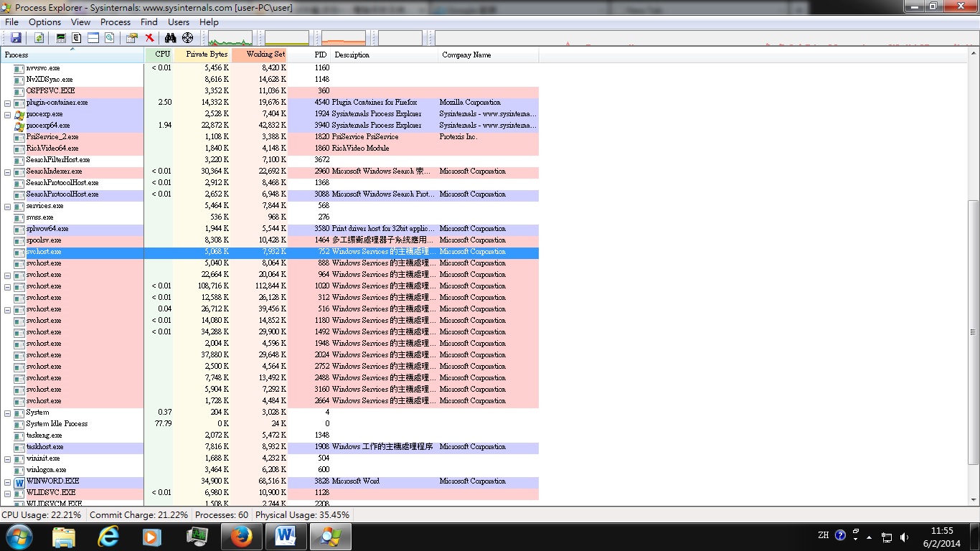Sort by the Company Name column header
The height and width of the screenshot is (551, 980).
[x=488, y=55]
